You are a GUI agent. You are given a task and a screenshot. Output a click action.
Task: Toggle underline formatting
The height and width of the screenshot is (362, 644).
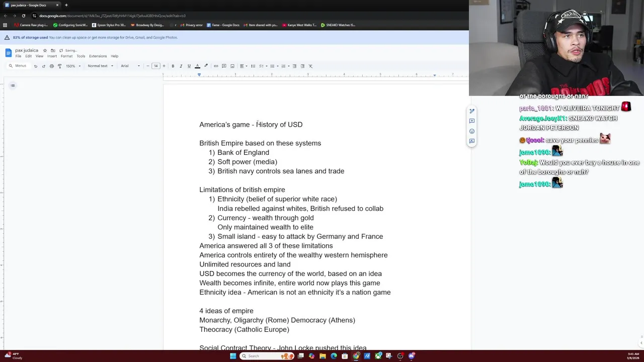[x=189, y=66]
